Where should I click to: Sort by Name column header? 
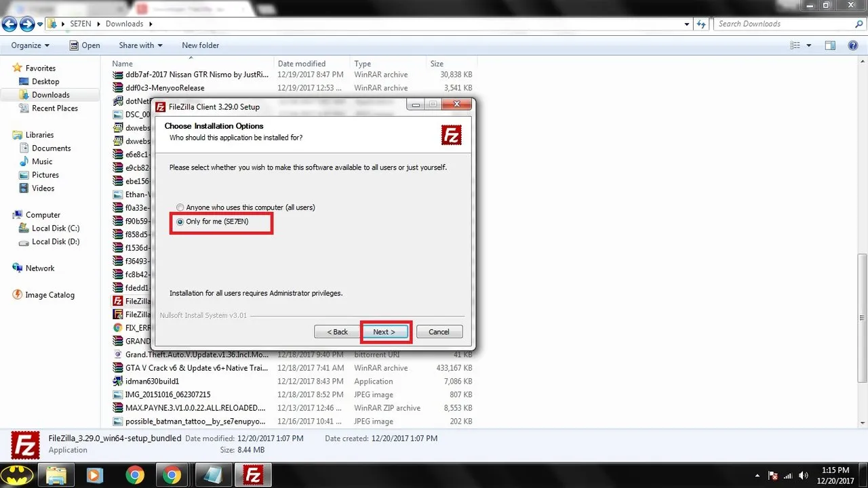tap(191, 64)
